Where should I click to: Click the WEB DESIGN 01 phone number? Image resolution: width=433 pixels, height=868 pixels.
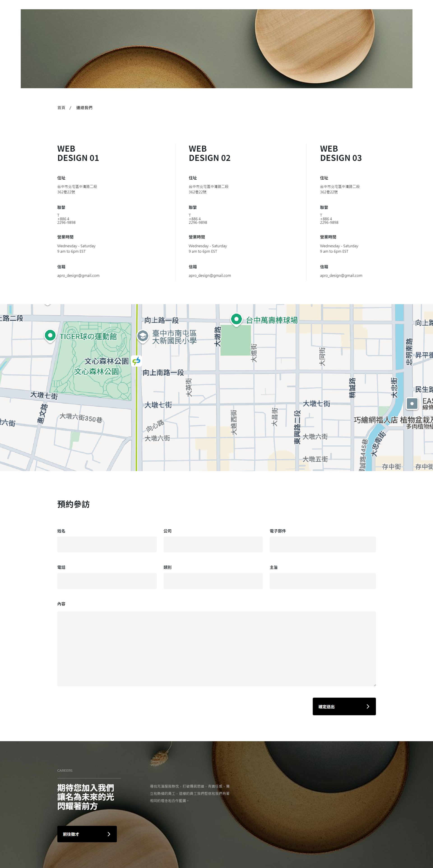pos(66,221)
